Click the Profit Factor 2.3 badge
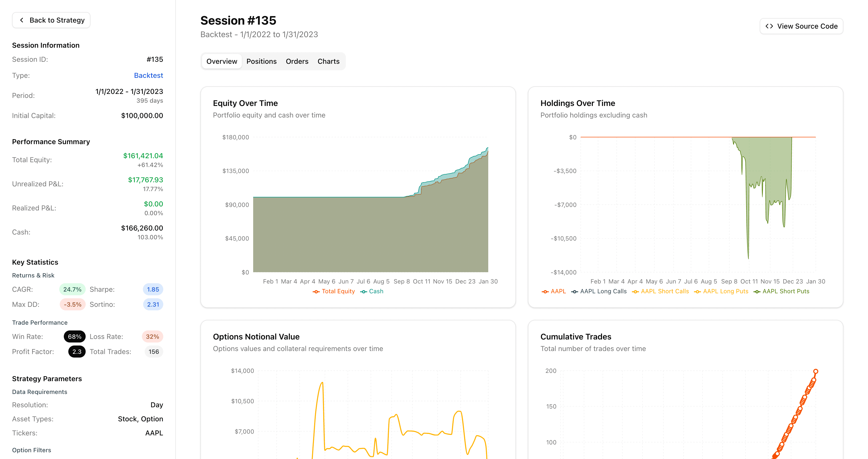This screenshot has width=868, height=459. pos(77,352)
